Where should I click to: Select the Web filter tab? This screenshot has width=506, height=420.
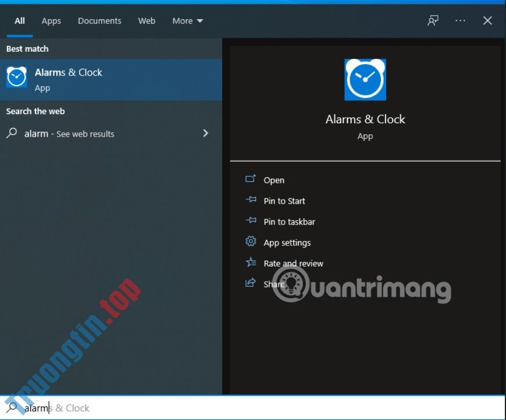click(147, 20)
